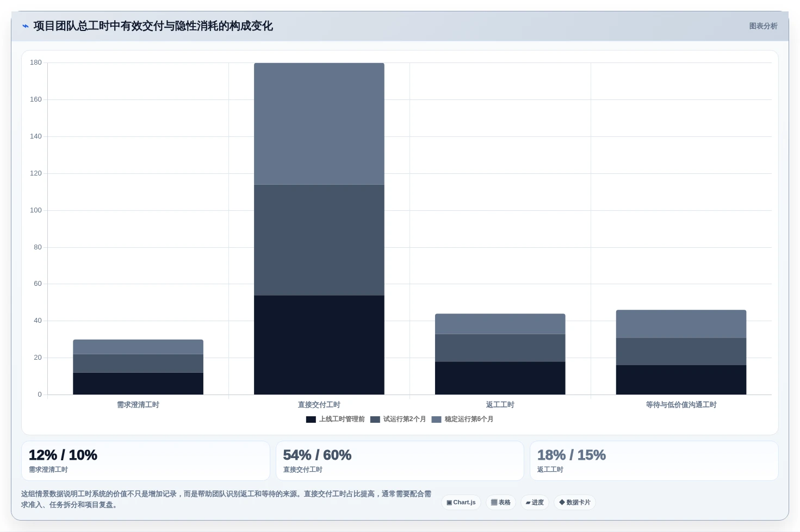Click the middle segment of 直接交付工时 bar
The height and width of the screenshot is (532, 800).
coord(319,240)
